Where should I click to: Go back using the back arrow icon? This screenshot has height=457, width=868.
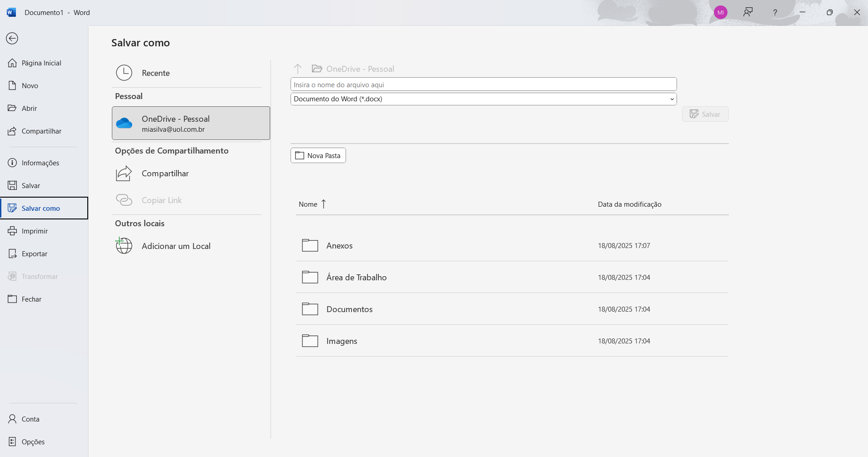pyautogui.click(x=12, y=39)
